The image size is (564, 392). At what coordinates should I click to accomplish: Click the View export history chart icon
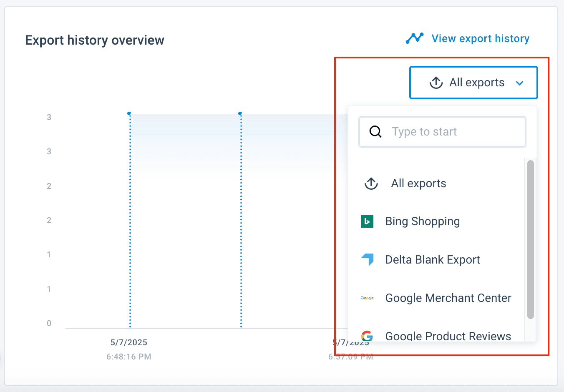tap(414, 38)
